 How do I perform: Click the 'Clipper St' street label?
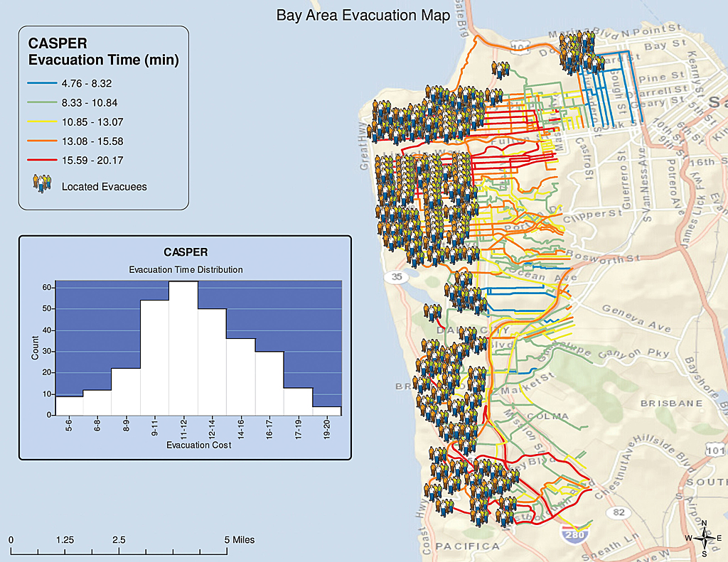click(x=592, y=216)
